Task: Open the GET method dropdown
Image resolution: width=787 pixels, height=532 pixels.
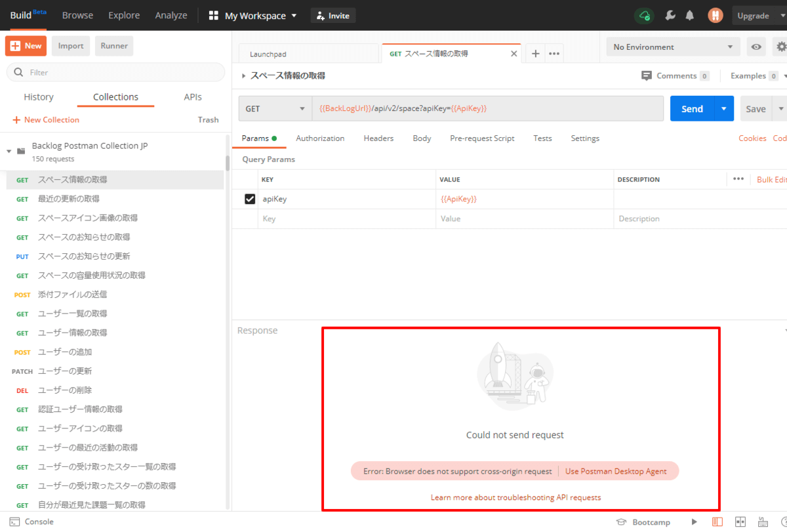Action: click(275, 109)
